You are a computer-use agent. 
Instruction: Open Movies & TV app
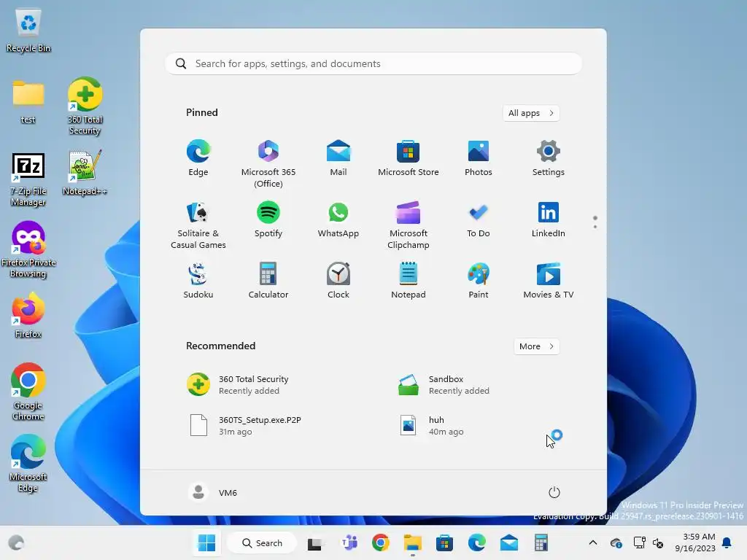click(549, 281)
